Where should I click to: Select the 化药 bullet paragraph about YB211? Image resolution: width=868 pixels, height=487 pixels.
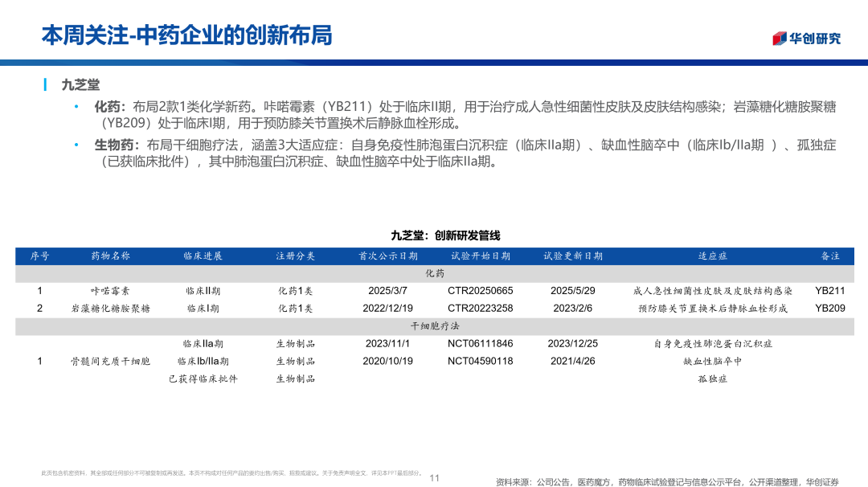465,115
